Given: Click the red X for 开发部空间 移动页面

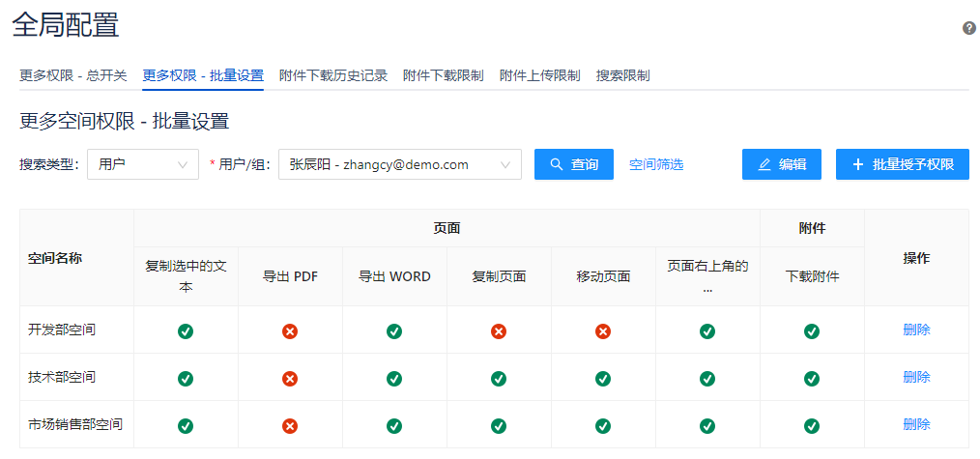Looking at the screenshot, I should [x=603, y=330].
